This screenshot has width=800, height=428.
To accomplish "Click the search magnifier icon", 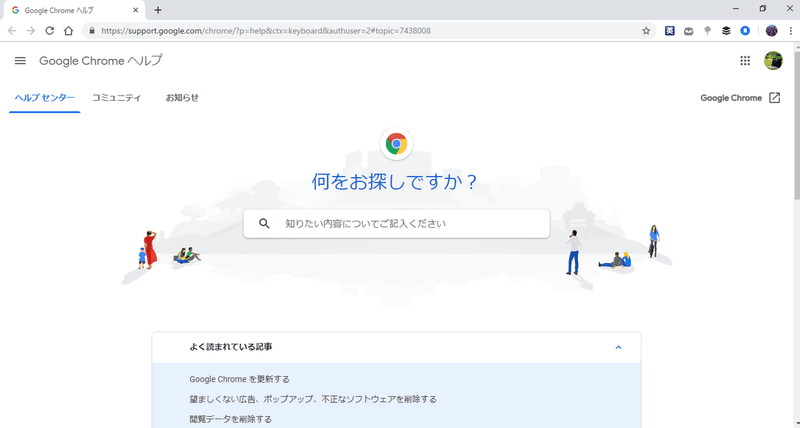I will pos(264,223).
